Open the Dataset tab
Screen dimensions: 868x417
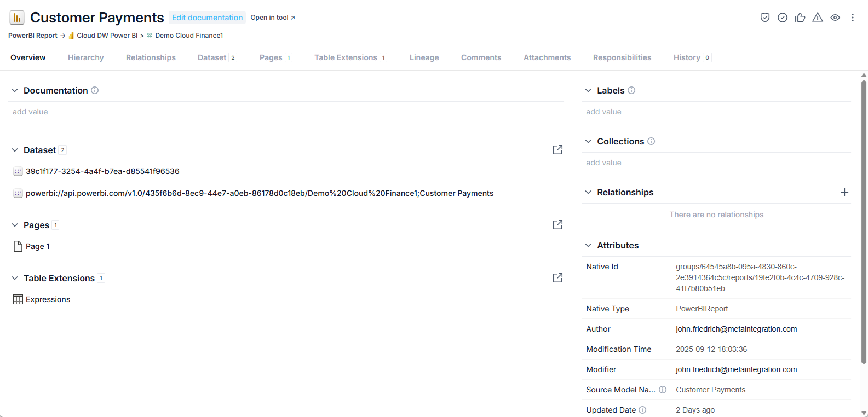pyautogui.click(x=217, y=57)
